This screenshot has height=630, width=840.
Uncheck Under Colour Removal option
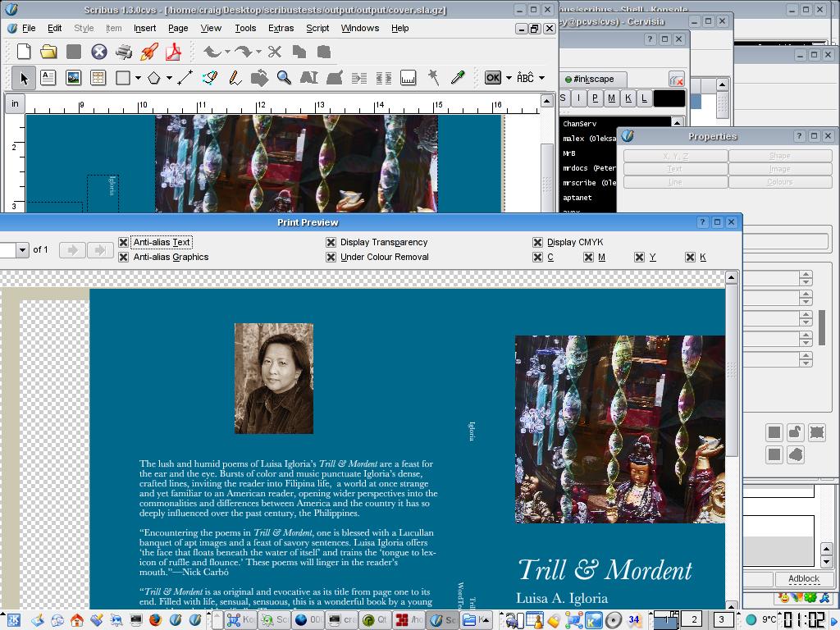tap(331, 258)
